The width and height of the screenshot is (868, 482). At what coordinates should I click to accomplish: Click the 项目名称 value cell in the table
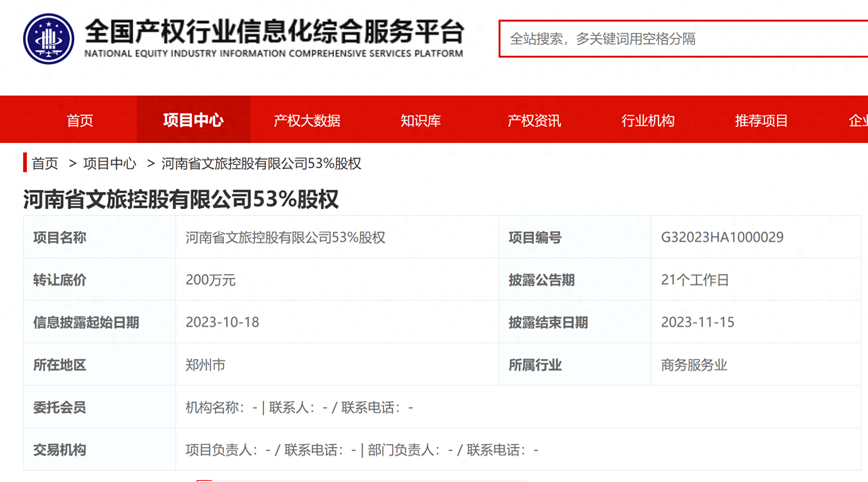pos(337,237)
